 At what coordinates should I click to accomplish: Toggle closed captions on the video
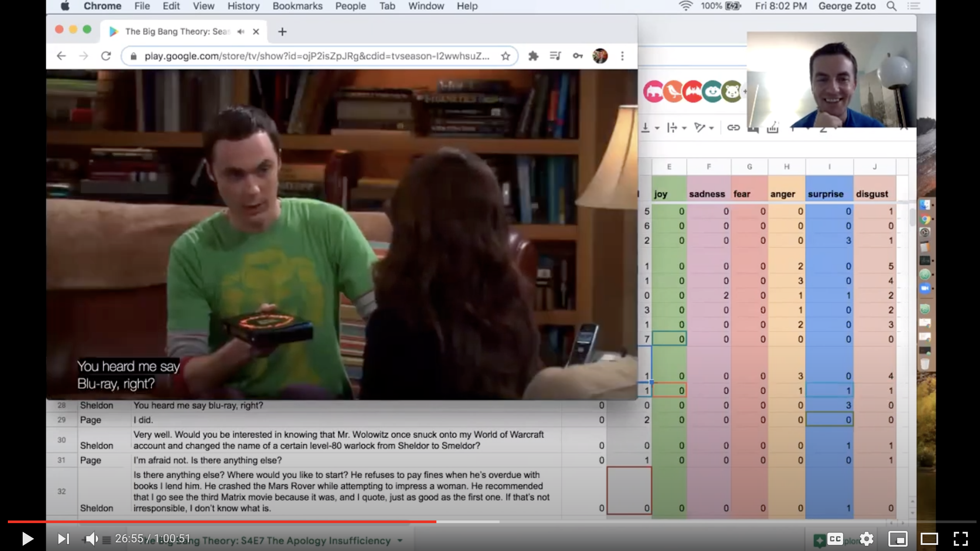click(x=835, y=539)
